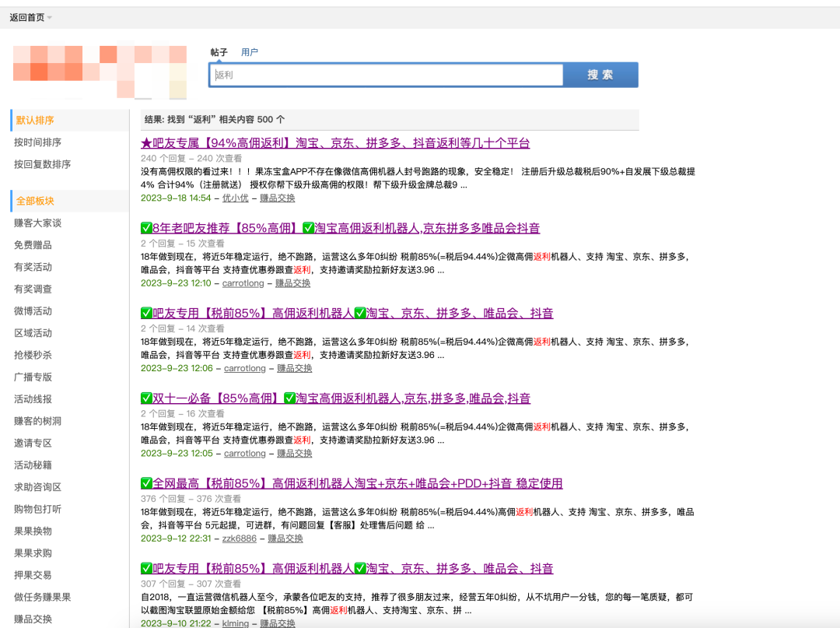
Task: Click the 240 个回复 – 240 次查看 text
Action: [x=191, y=159]
